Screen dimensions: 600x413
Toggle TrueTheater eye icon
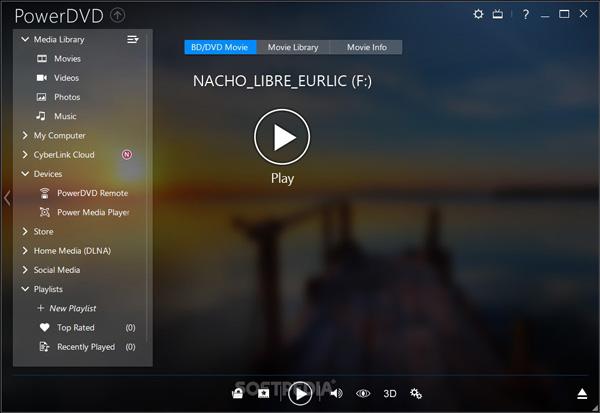[363, 393]
